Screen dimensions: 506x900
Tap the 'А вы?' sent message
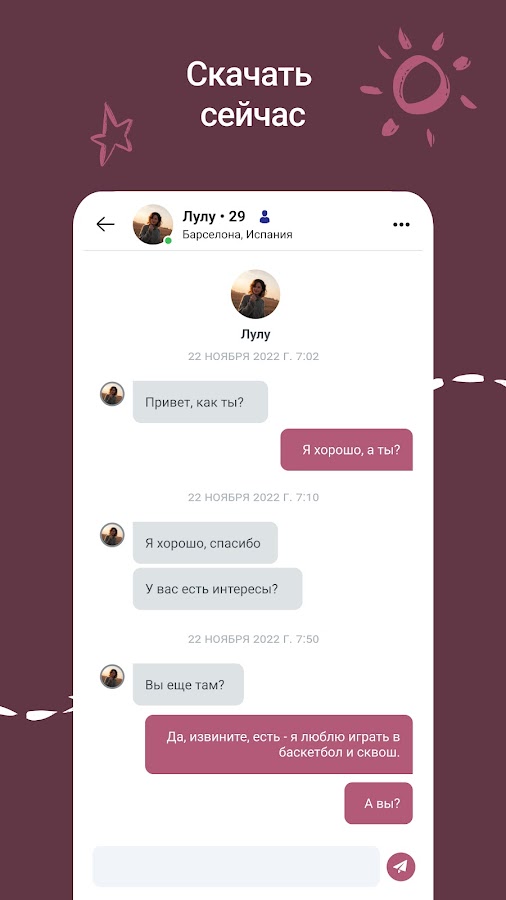pos(379,803)
